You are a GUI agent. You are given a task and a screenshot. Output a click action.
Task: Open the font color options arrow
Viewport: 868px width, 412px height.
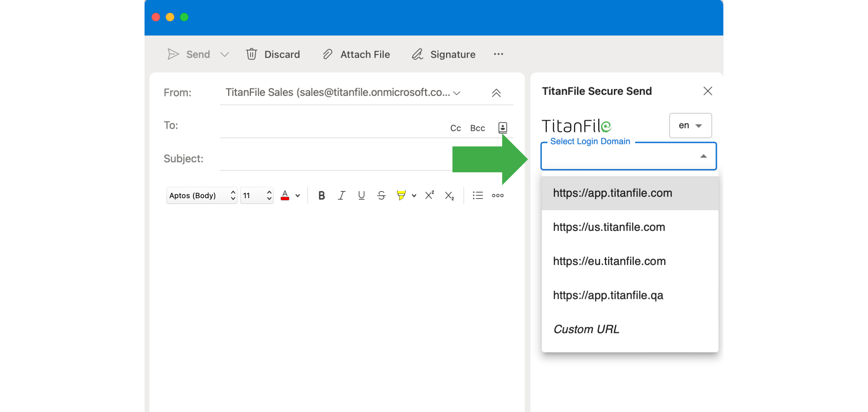(x=298, y=196)
